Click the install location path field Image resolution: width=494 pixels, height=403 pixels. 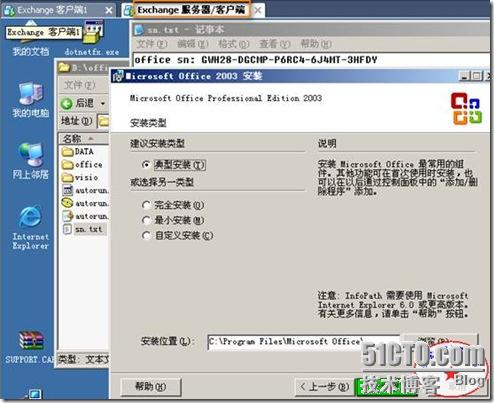click(x=303, y=342)
